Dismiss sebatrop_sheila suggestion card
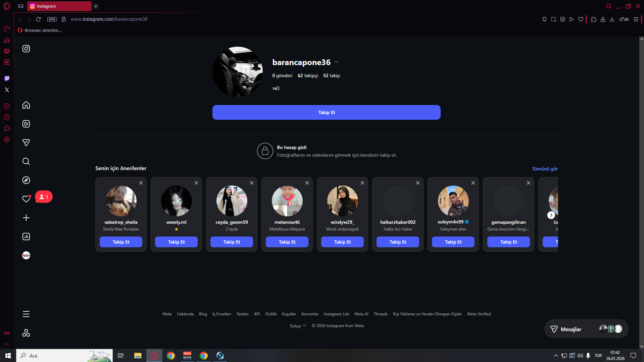644x362 pixels. pos(141,183)
